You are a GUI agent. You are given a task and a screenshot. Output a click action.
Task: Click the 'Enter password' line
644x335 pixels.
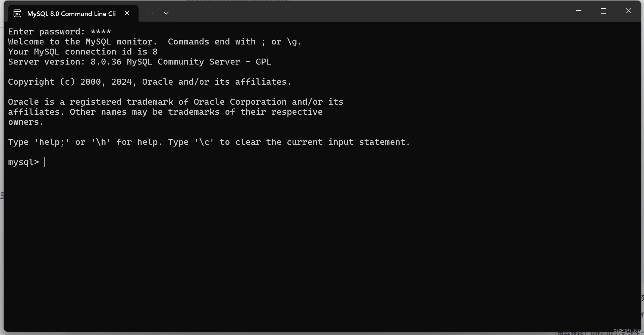[46, 31]
